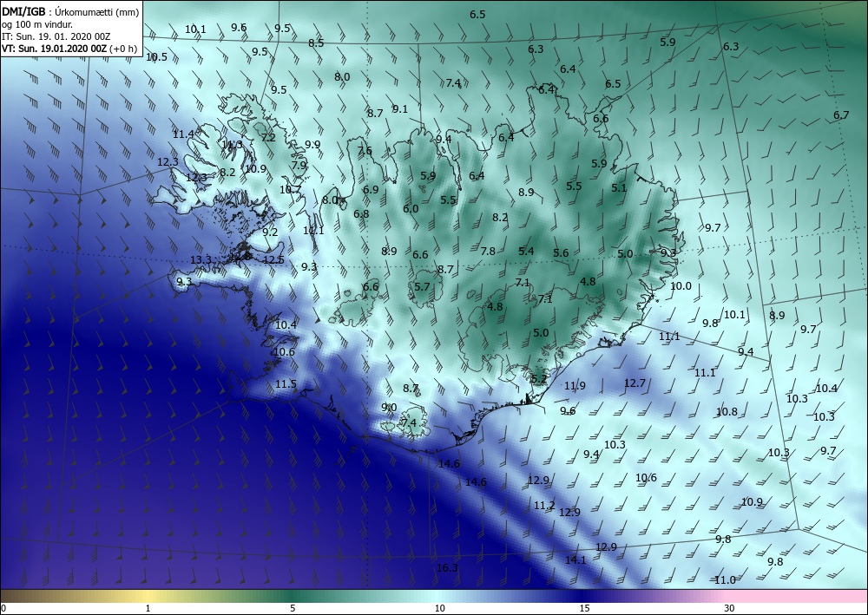868x615 pixels.
Task: Click the 11.9 value on the map
Action: (x=575, y=385)
